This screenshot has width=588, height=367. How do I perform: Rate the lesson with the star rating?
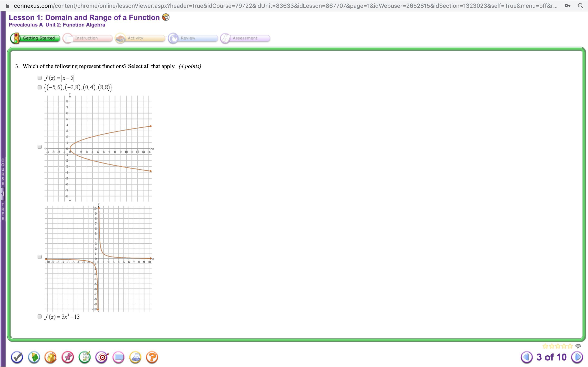point(557,346)
